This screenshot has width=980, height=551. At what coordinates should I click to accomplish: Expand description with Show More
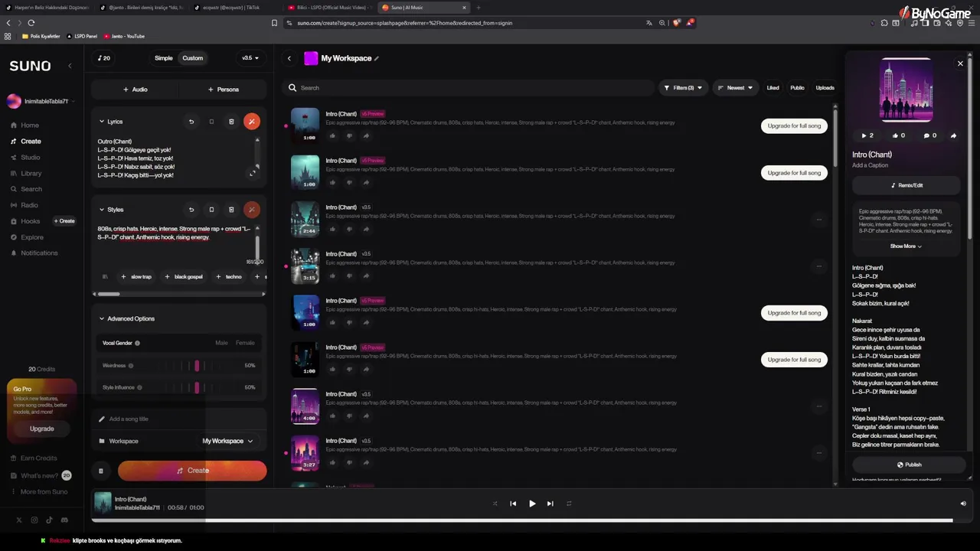click(x=906, y=246)
